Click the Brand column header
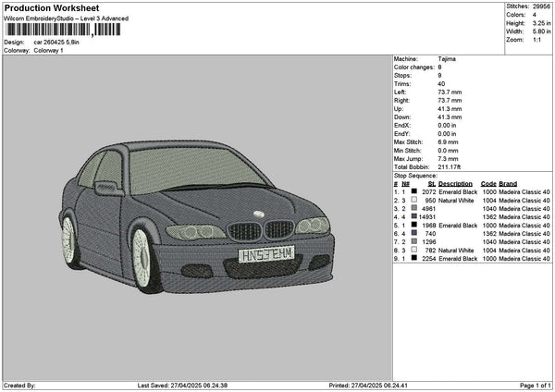The height and width of the screenshot is (392, 555). pyautogui.click(x=508, y=183)
